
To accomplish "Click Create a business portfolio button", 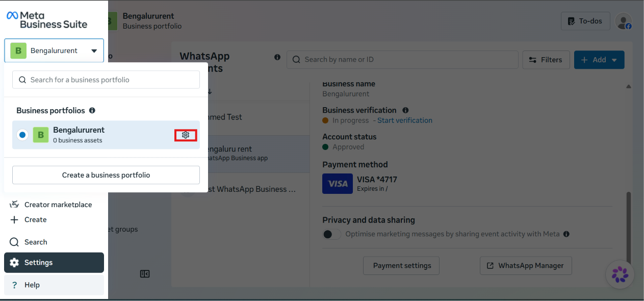I will point(106,175).
